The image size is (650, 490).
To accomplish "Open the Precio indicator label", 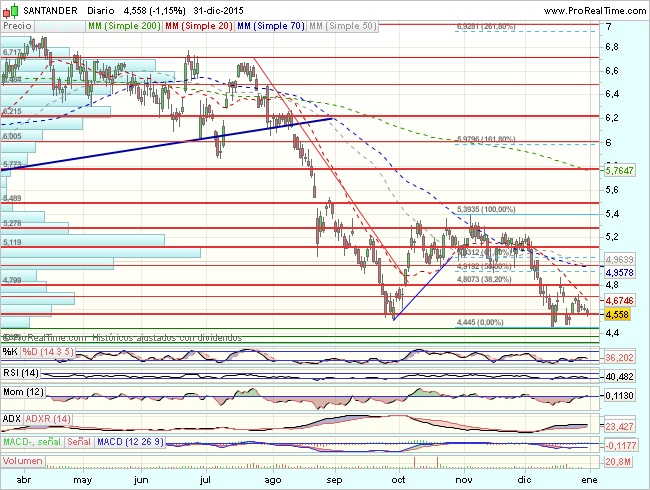I will point(17,26).
